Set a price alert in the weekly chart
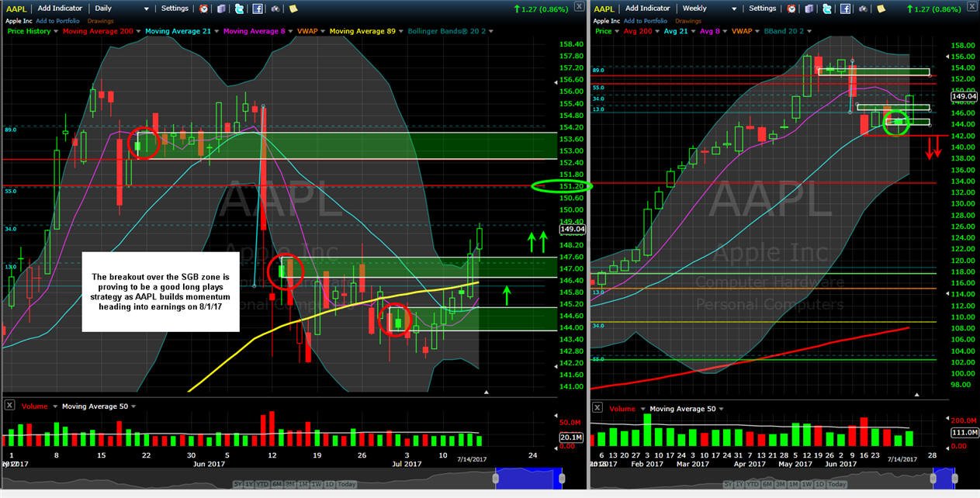The image size is (980, 498). [x=791, y=9]
